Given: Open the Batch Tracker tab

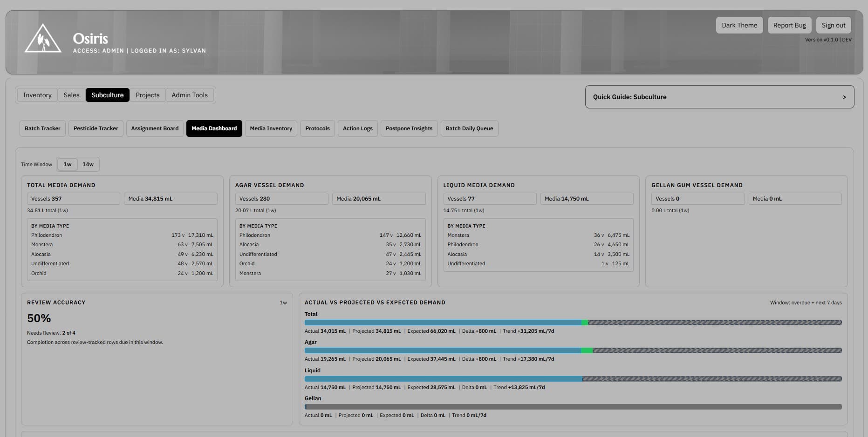Looking at the screenshot, I should point(42,128).
